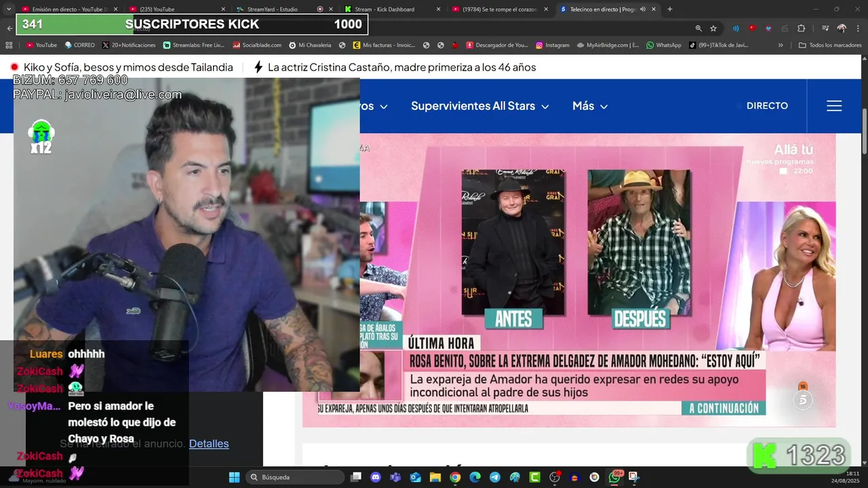Click the Telecinco live video player
868x488 pixels.
tap(568, 280)
